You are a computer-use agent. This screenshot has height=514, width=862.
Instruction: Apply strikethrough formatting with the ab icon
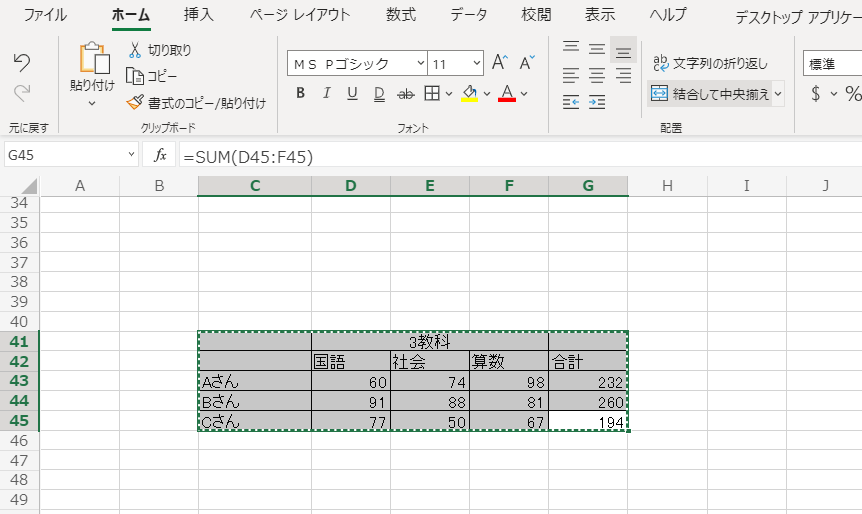click(x=406, y=94)
